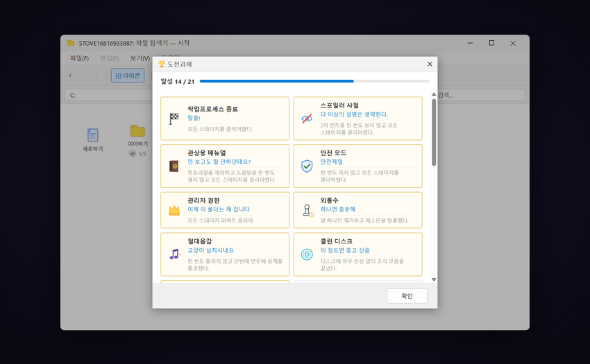Viewport: 590px width, 364px height.
Task: Open the 보기(V) menu
Action: tap(140, 58)
